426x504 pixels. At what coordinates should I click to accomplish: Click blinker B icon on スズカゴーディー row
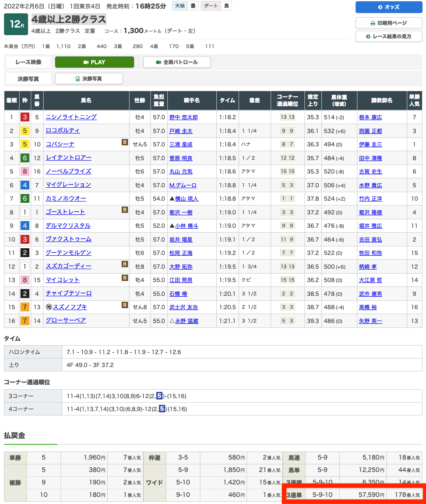125,264
